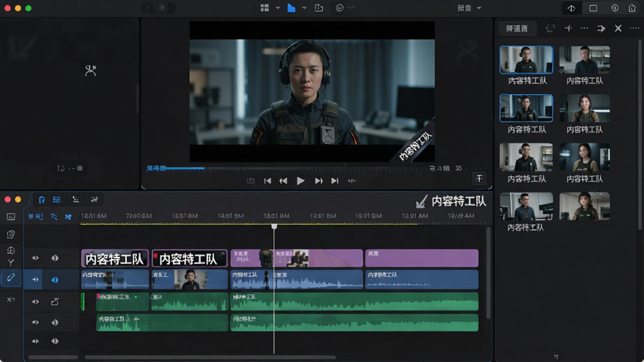Select the blue video clip showing a man's face
Image resolution: width=644 pixels, height=362 pixels.
click(x=189, y=280)
